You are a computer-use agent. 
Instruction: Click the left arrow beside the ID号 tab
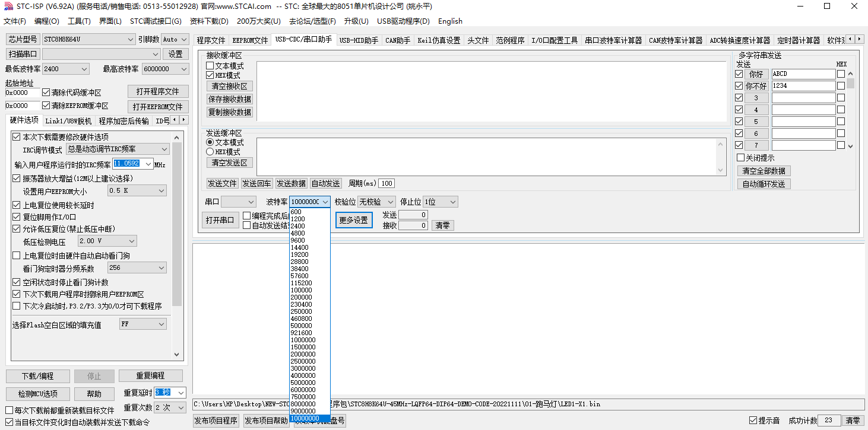point(175,120)
